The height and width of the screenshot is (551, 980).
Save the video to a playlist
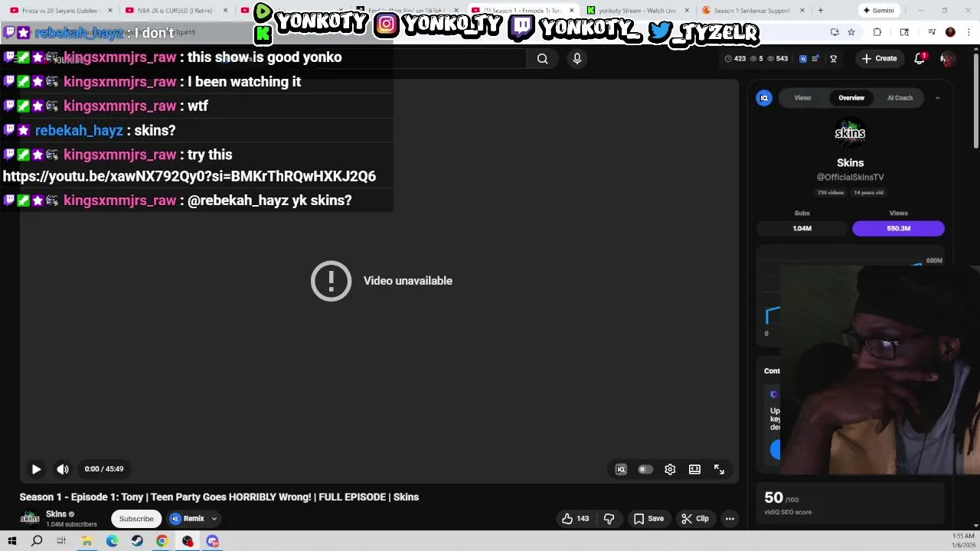pyautogui.click(x=648, y=519)
